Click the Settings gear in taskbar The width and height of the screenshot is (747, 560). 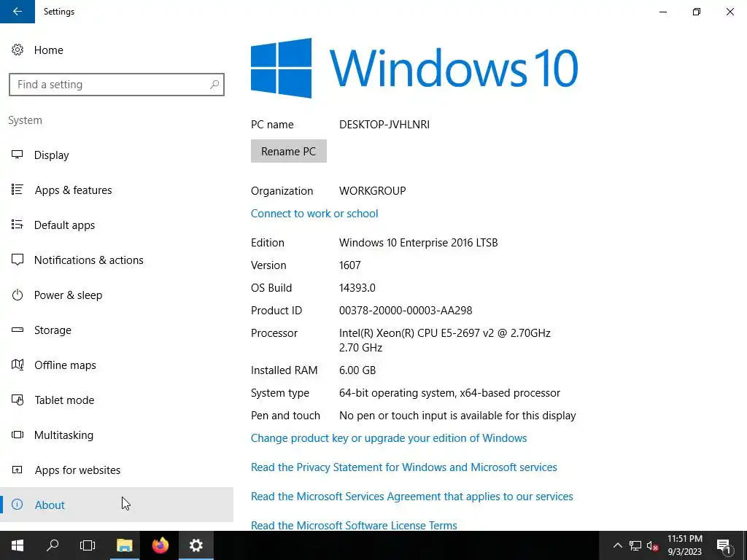[196, 545]
